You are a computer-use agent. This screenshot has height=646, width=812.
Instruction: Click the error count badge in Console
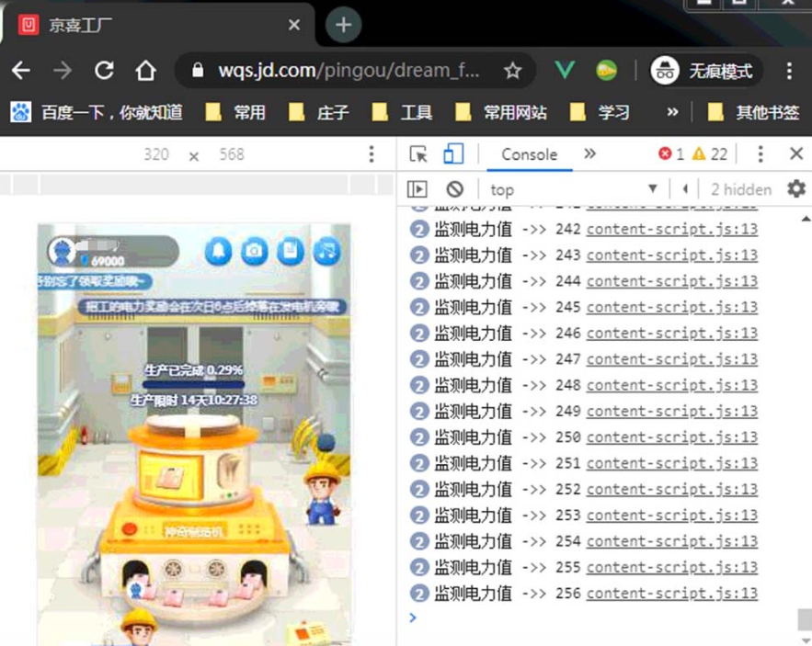pos(669,153)
